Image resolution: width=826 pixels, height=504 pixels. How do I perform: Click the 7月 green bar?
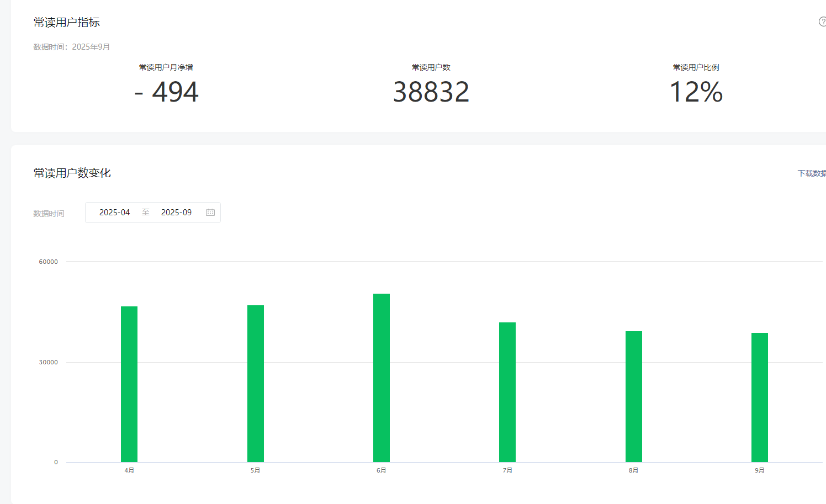[507, 392]
